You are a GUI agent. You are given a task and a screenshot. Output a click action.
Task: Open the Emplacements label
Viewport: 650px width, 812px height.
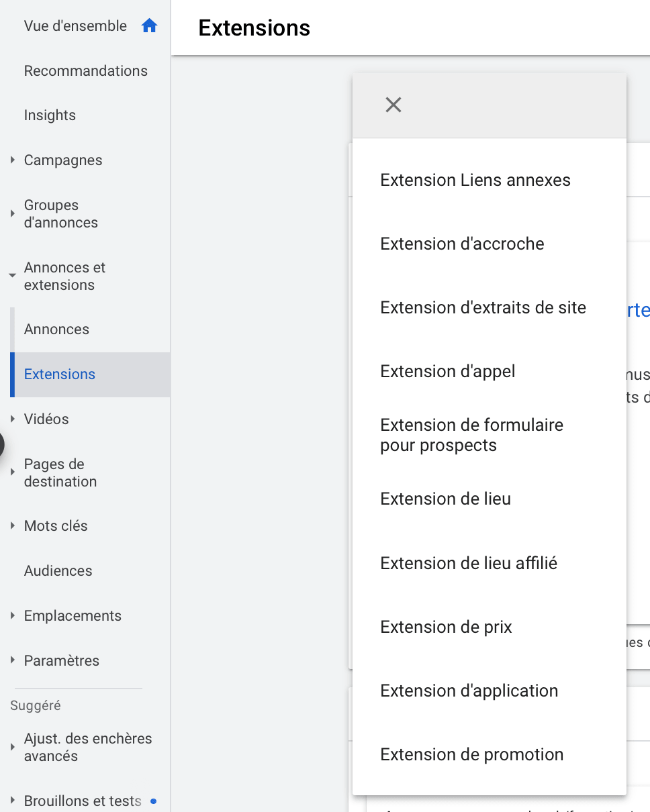coord(73,616)
